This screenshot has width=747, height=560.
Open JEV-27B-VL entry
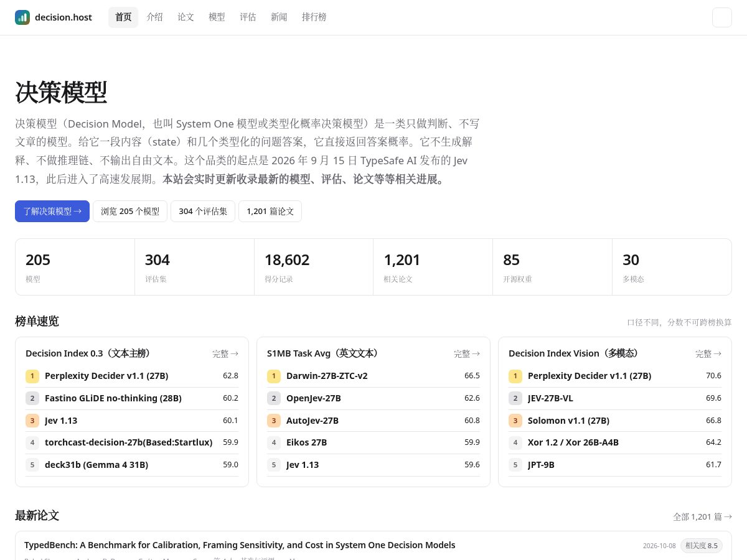coord(551,398)
